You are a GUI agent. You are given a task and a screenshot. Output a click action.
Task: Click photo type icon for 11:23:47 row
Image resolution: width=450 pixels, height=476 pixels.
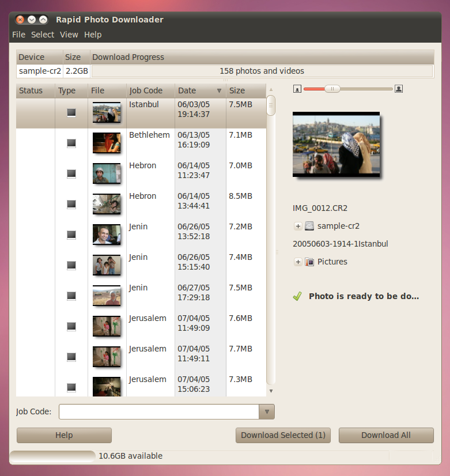click(x=71, y=173)
